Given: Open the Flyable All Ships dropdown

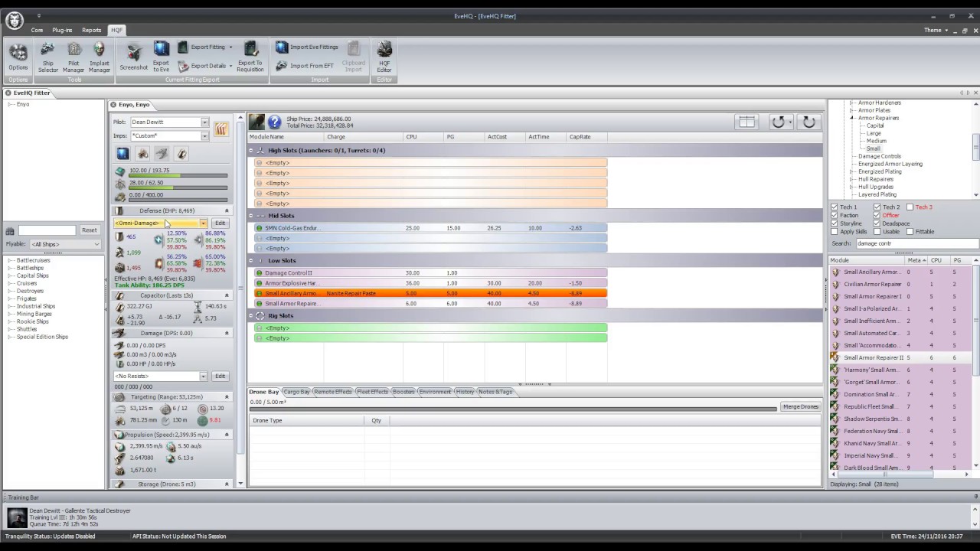Looking at the screenshot, I should click(x=96, y=245).
